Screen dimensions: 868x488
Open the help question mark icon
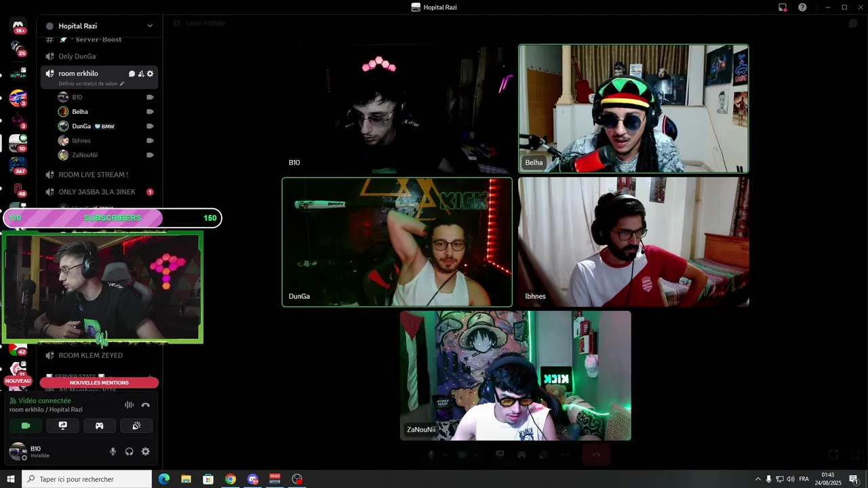click(802, 7)
